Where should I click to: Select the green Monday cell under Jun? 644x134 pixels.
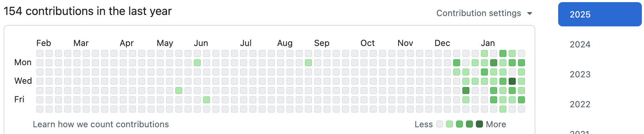[197, 63]
